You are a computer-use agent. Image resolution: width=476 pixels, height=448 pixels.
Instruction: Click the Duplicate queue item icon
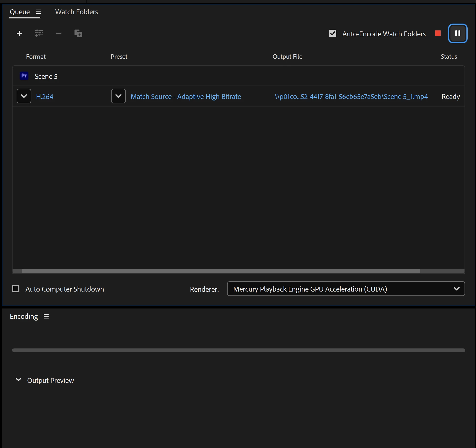(78, 33)
